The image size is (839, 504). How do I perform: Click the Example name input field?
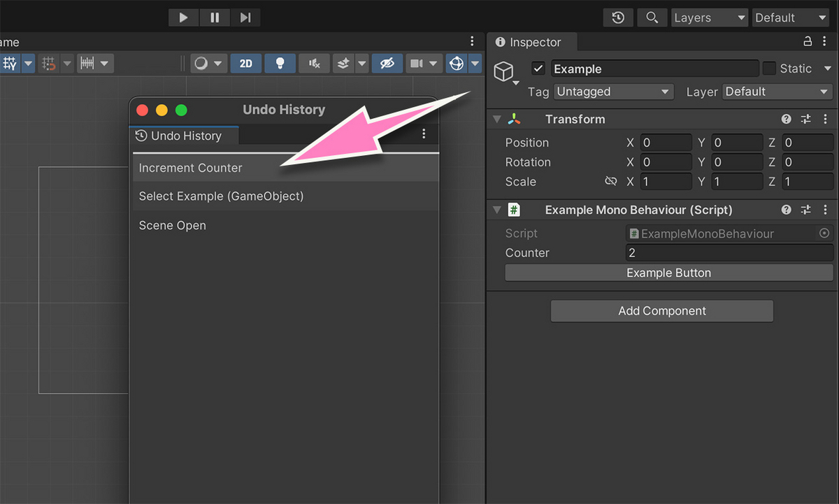point(654,69)
